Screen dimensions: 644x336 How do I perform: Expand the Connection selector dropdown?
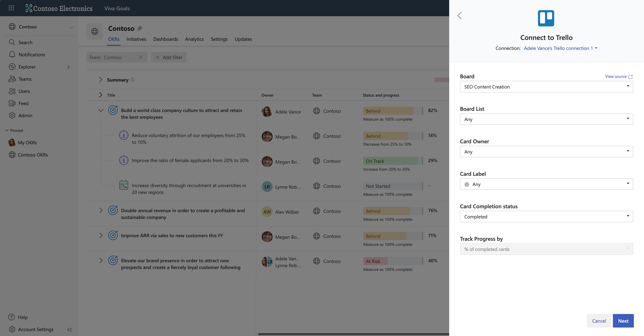560,48
